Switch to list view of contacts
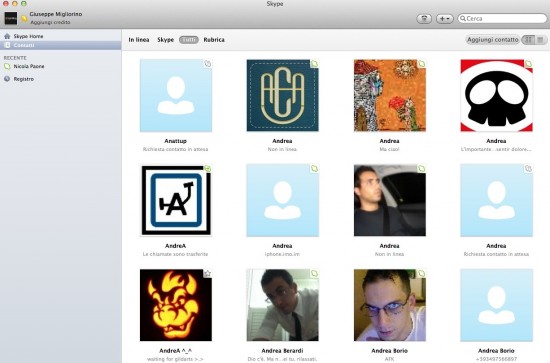The width and height of the screenshot is (550, 363). click(x=541, y=40)
